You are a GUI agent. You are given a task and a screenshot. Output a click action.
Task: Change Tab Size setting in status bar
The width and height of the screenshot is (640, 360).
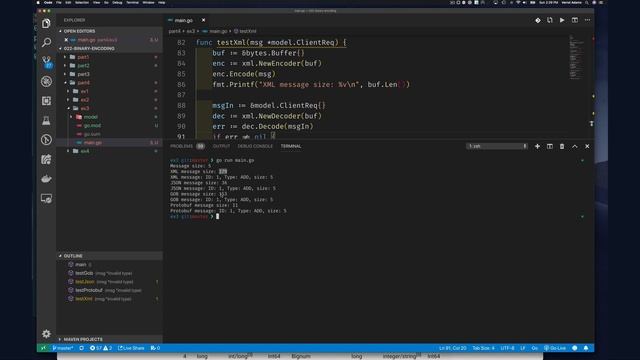[x=483, y=348]
